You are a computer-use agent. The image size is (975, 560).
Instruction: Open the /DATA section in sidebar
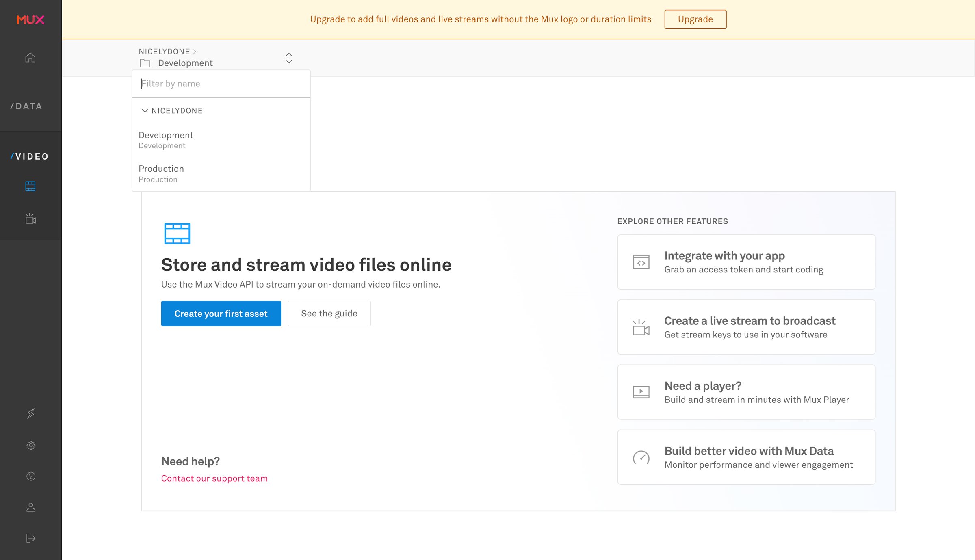pyautogui.click(x=26, y=106)
